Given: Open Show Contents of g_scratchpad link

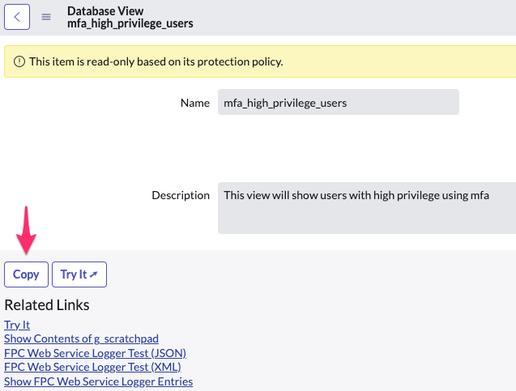Looking at the screenshot, I should (81, 339).
